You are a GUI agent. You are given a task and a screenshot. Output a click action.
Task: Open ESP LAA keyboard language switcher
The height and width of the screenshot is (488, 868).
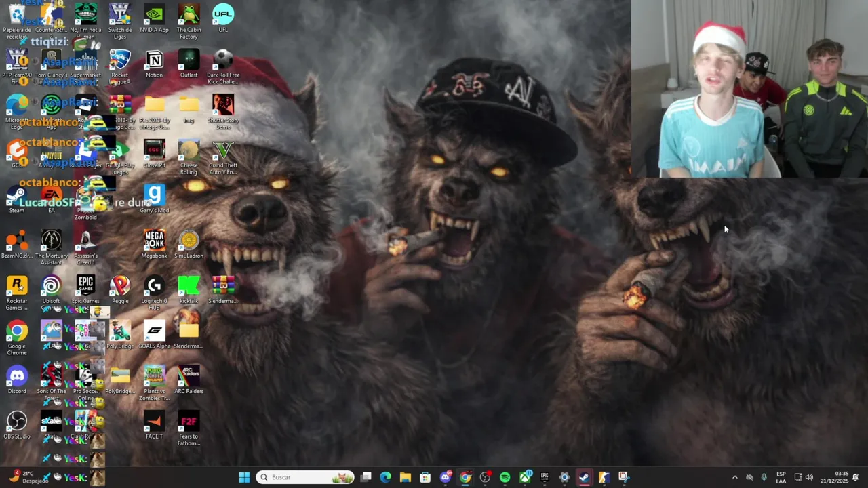(781, 477)
